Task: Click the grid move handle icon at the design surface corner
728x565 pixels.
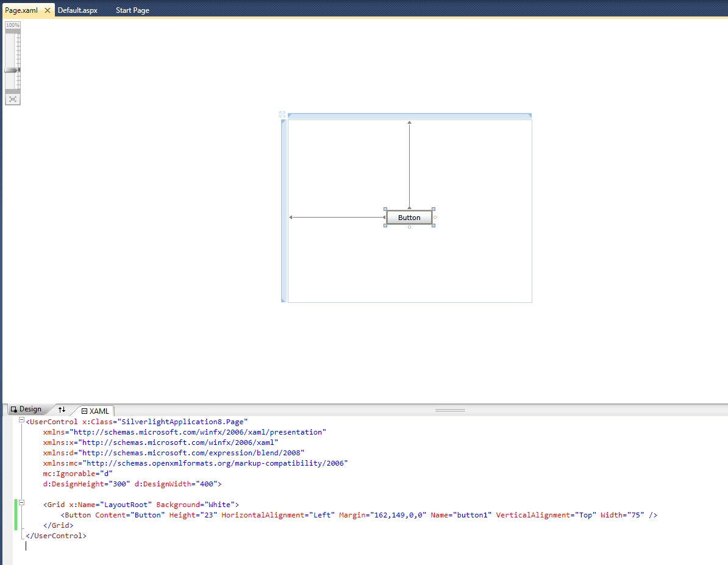Action: (x=282, y=115)
